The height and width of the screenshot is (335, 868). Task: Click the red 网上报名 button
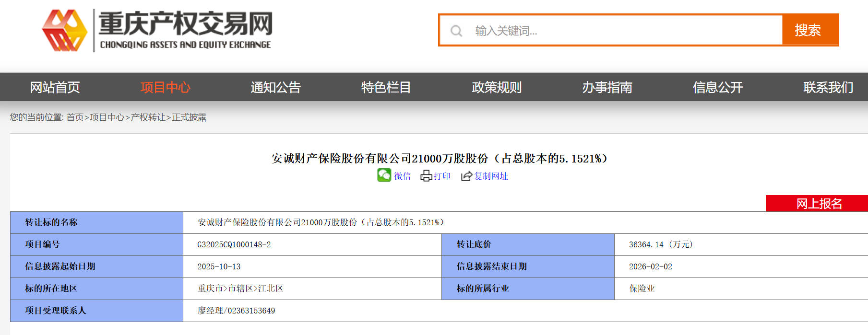[817, 203]
